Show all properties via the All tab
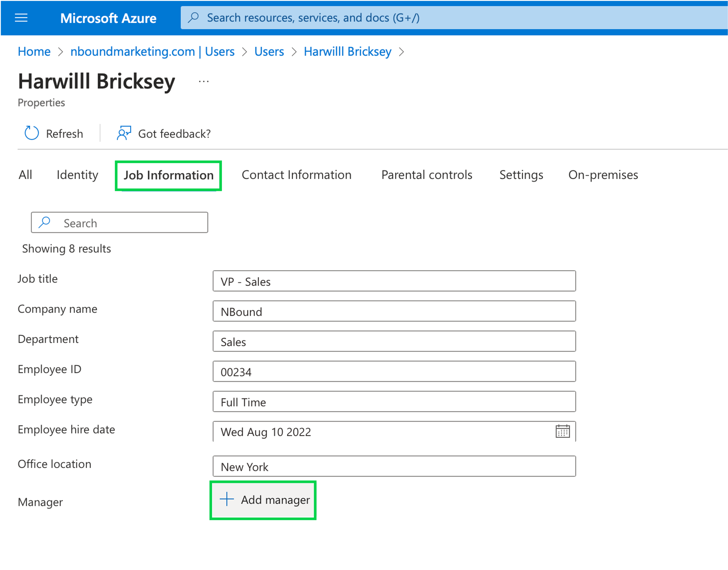728x570 pixels. pos(25,175)
